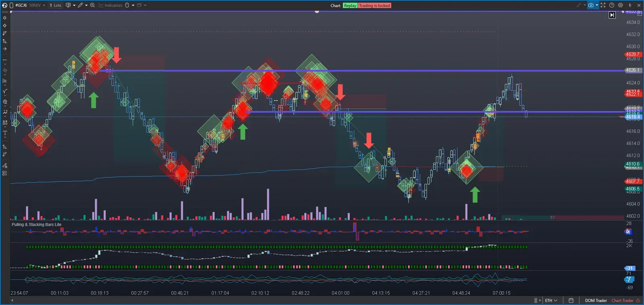The image size is (644, 305).
Task: Click the Replay status label
Action: click(350, 6)
